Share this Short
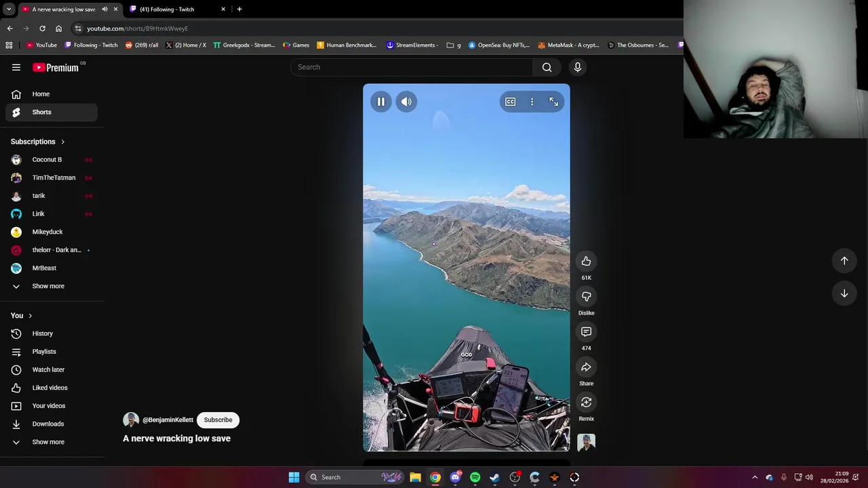Image resolution: width=868 pixels, height=488 pixels. (587, 367)
